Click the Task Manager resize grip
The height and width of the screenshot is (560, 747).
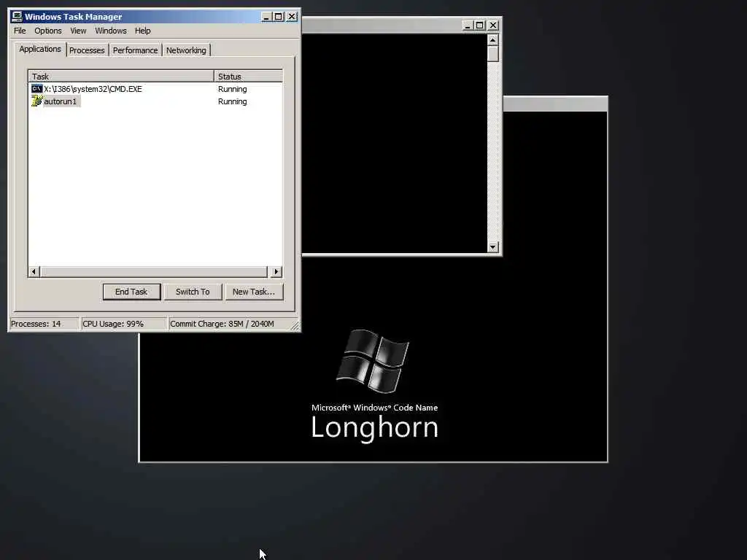[295, 326]
